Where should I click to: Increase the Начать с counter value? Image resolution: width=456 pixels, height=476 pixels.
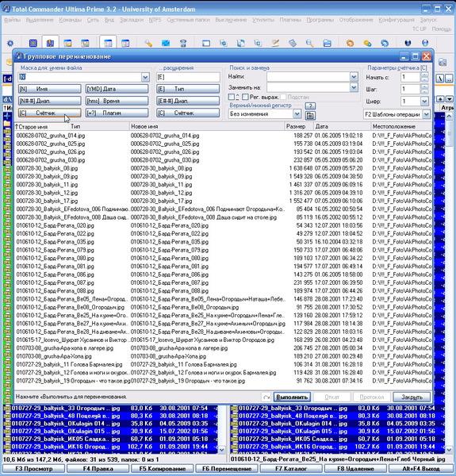(x=424, y=75)
